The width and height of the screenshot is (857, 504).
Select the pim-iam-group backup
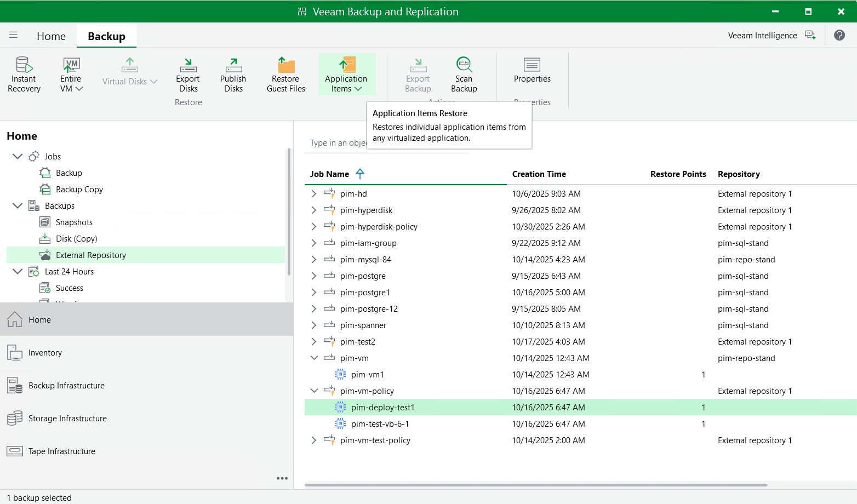(x=580, y=243)
